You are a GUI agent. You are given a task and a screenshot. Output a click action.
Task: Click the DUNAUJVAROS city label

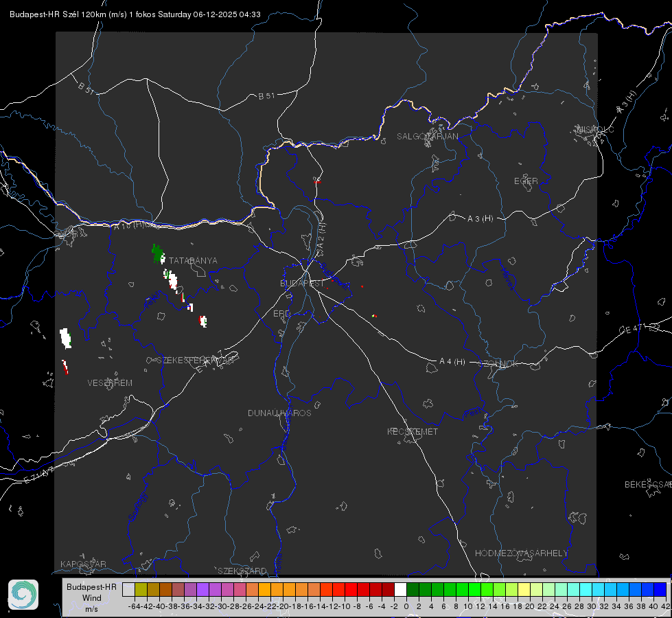tap(279, 413)
